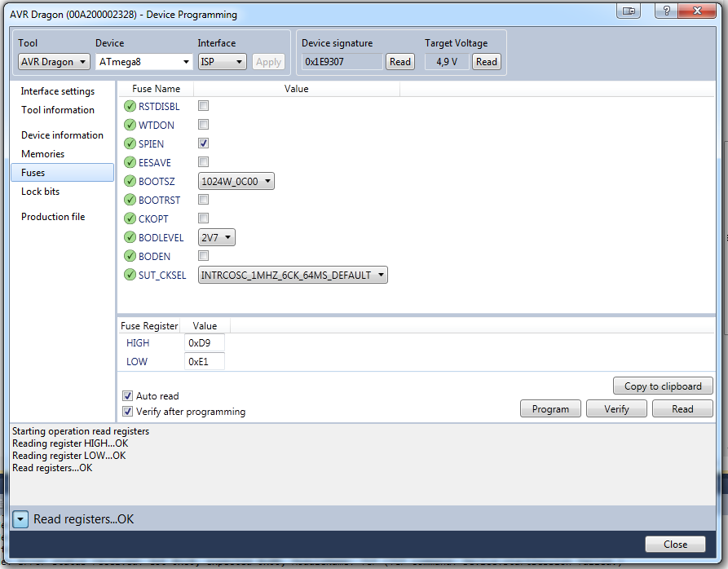728x569 pixels.
Task: Click log line 'Reading register LOW...OK'
Action: pos(68,456)
